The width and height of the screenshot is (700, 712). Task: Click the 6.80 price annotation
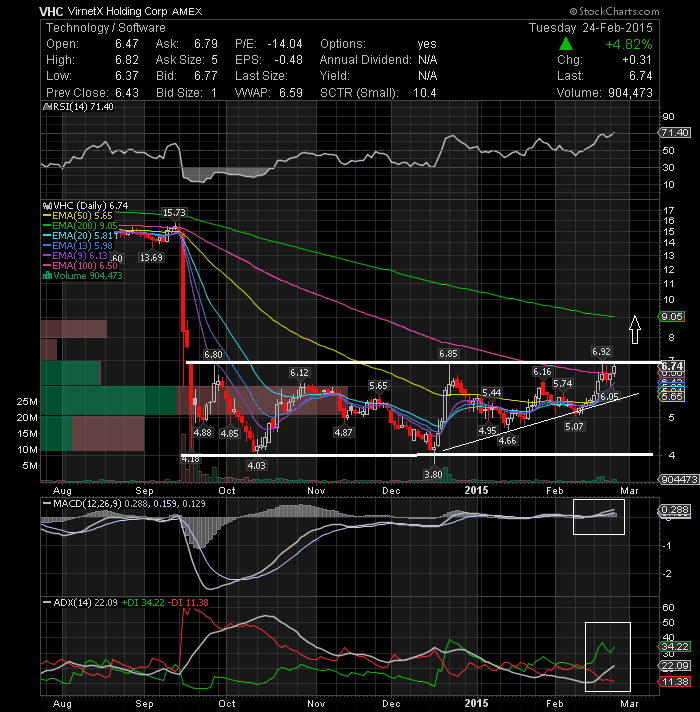click(x=213, y=354)
